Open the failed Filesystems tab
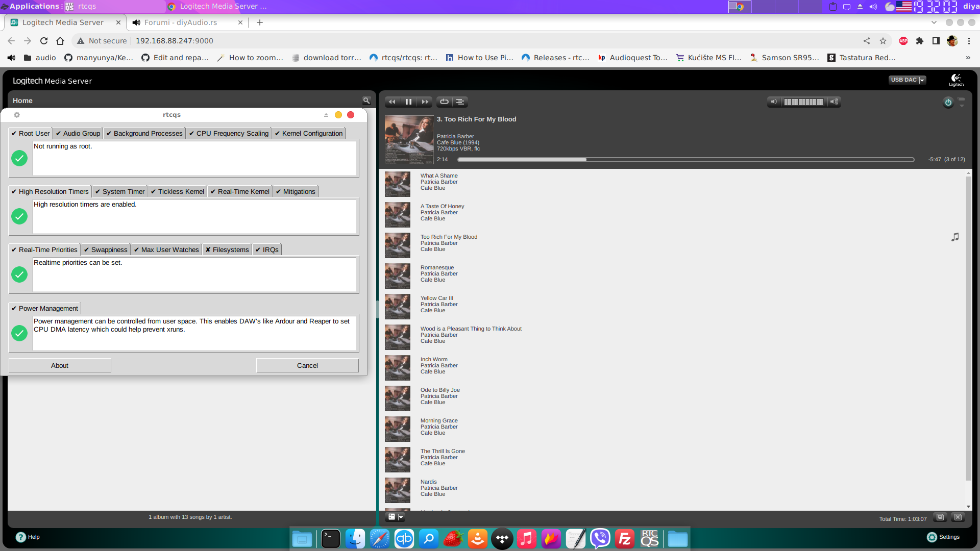The width and height of the screenshot is (980, 551). tap(227, 249)
